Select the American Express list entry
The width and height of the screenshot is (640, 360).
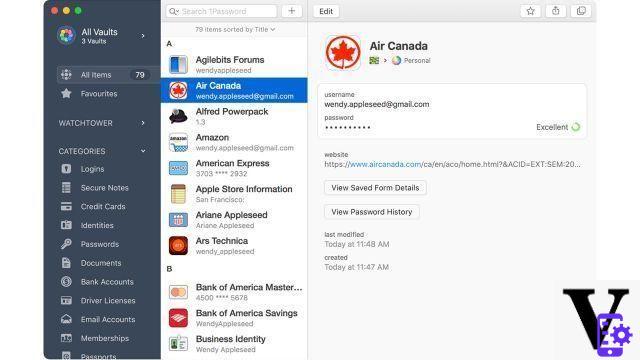(x=234, y=168)
